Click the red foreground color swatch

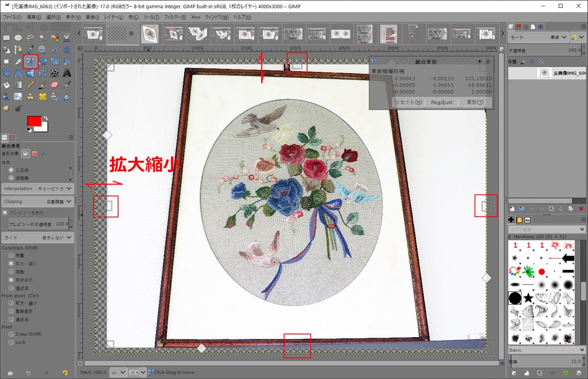pos(33,121)
